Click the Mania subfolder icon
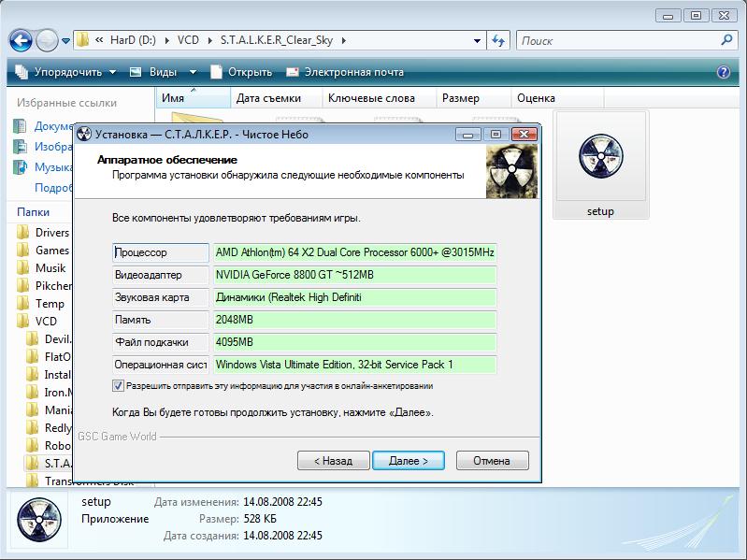Viewport: 747px width, 560px height. [x=33, y=410]
